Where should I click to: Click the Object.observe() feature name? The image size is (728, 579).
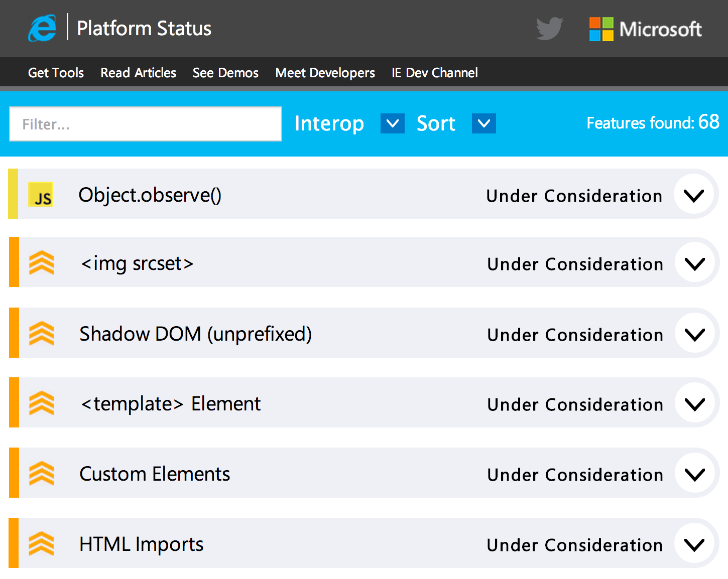click(150, 195)
